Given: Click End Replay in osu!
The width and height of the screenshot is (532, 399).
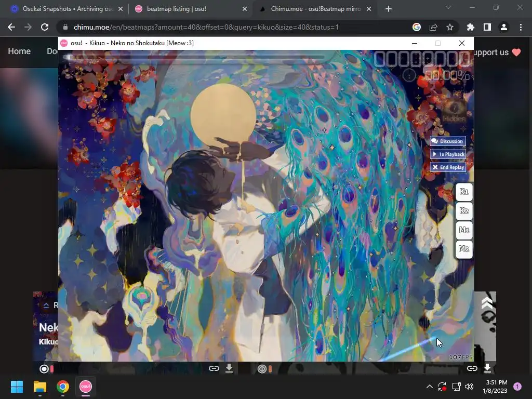Looking at the screenshot, I should [x=448, y=167].
